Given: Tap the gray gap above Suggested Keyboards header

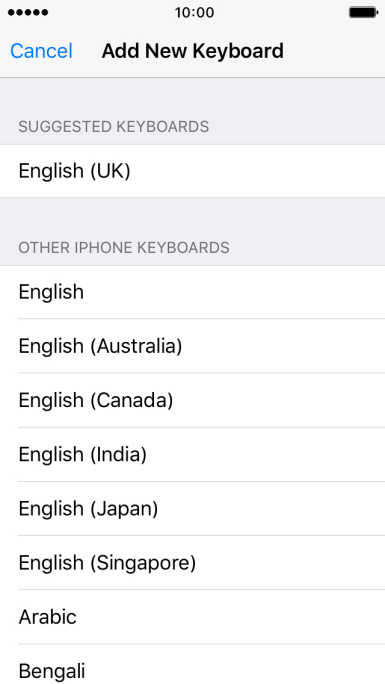Looking at the screenshot, I should coord(192,95).
